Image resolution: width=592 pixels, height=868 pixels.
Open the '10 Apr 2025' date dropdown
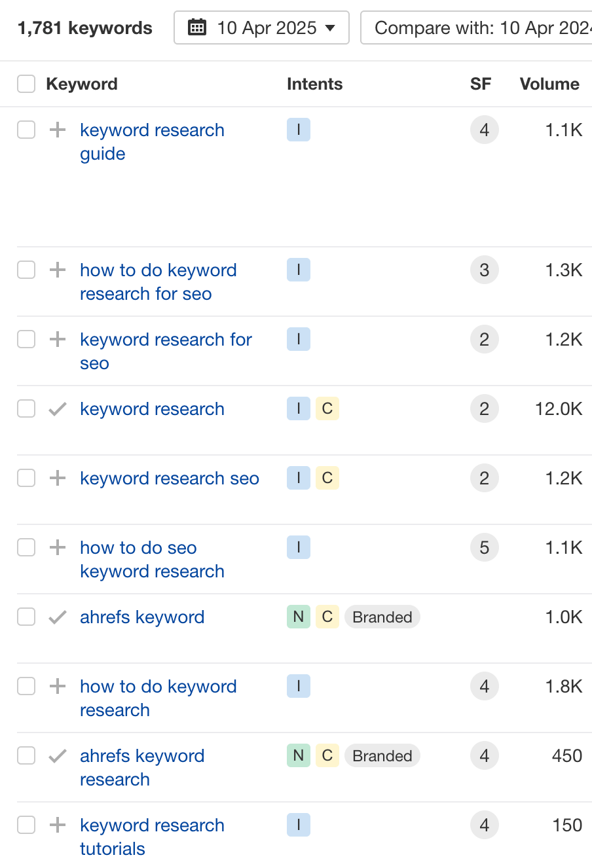tap(261, 27)
